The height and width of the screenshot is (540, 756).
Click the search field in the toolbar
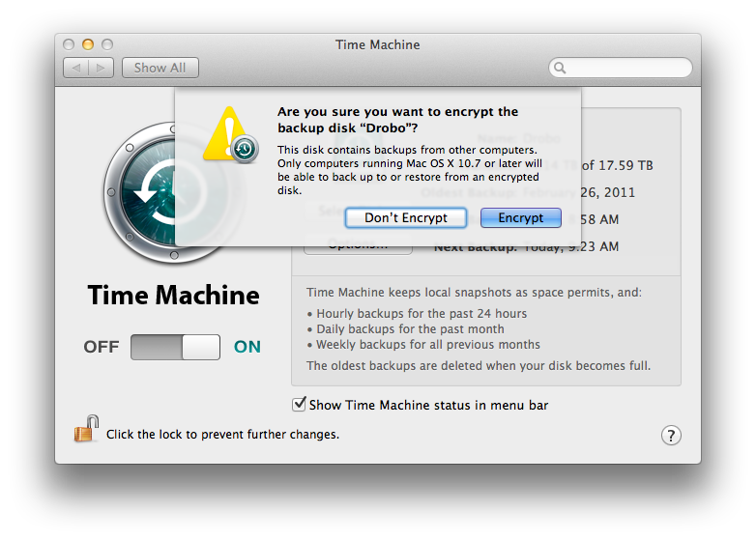pos(621,68)
